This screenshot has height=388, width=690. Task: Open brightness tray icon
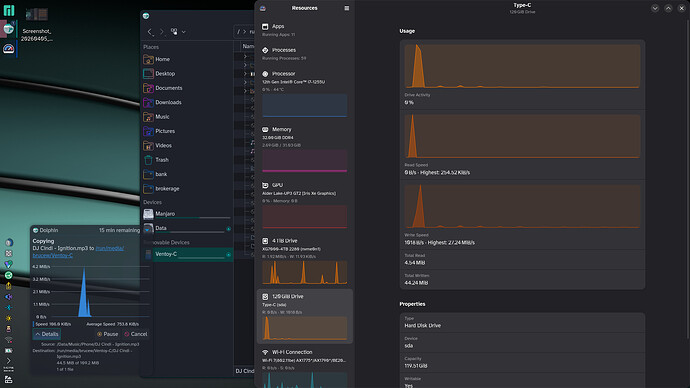click(8, 318)
